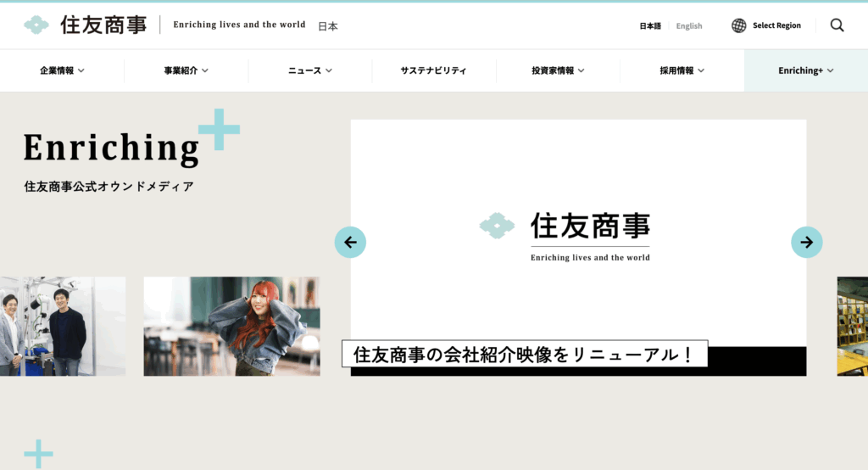
Task: Open the partially visible bookshelf thumbnail
Action: click(853, 327)
